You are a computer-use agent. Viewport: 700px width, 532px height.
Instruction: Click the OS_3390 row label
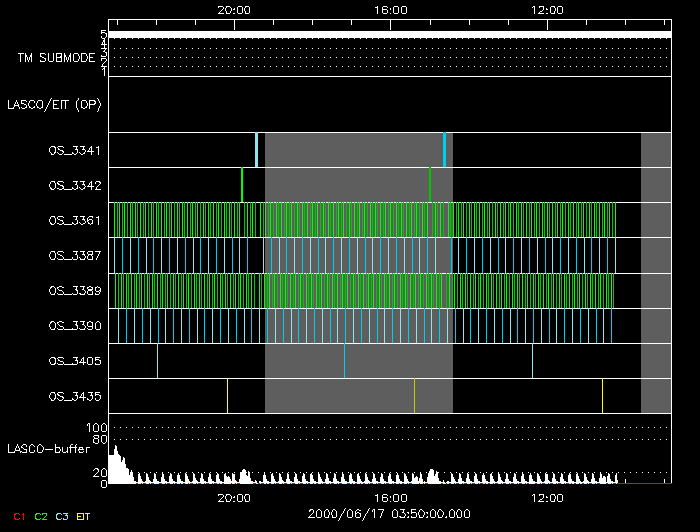point(74,326)
